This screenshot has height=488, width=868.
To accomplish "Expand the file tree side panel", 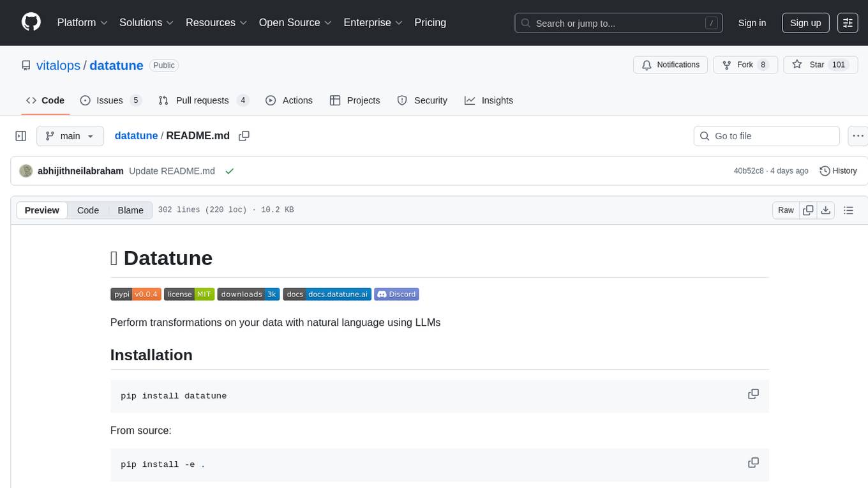I will (x=21, y=136).
